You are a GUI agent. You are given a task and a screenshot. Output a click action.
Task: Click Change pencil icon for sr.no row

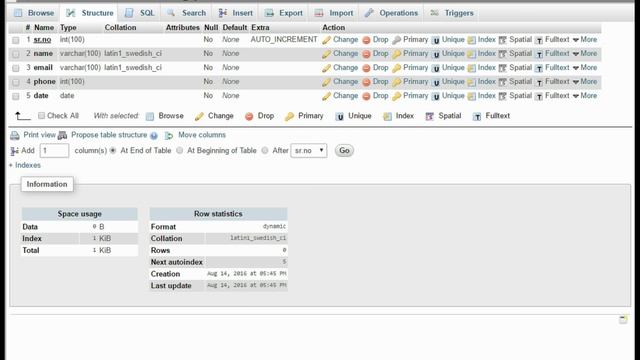(326, 40)
